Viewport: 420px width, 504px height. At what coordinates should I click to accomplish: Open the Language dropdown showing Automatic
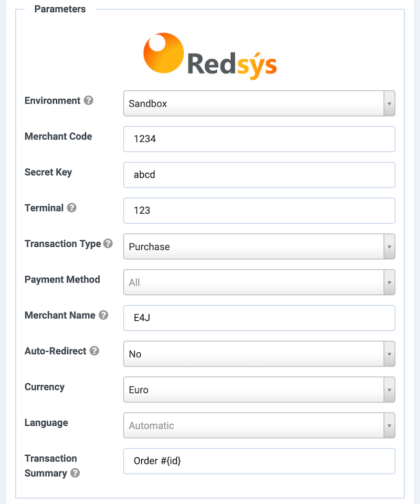point(254,425)
